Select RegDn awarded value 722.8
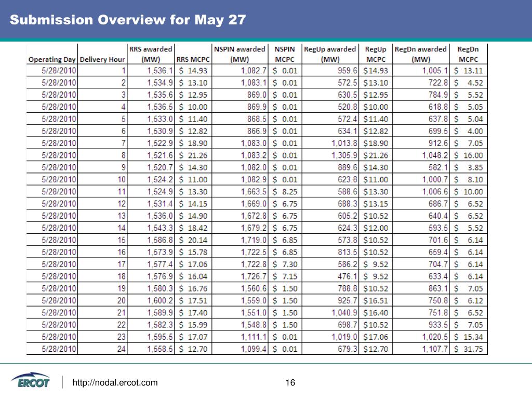Image resolution: width=532 pixels, height=399 pixels. pos(438,83)
